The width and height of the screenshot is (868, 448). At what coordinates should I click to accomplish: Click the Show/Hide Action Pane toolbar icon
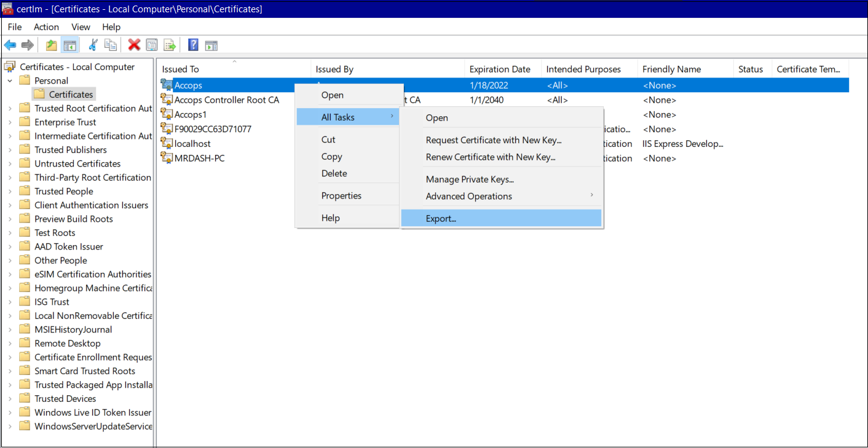pyautogui.click(x=211, y=45)
